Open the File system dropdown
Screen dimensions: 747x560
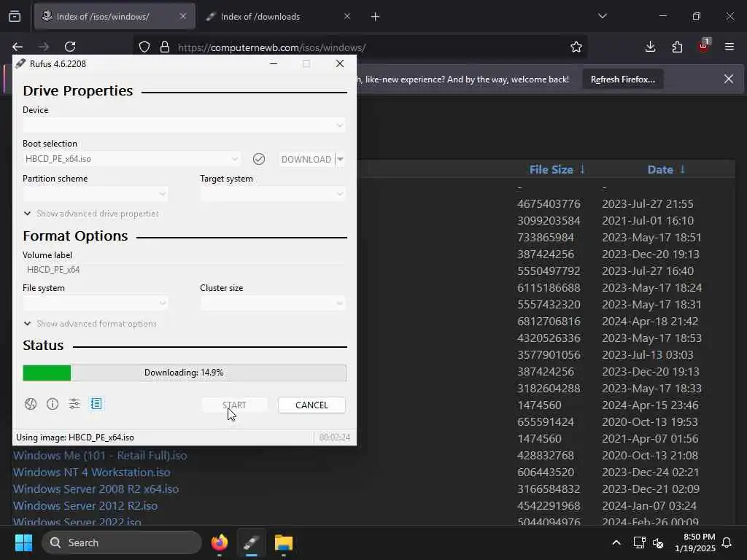(96, 303)
